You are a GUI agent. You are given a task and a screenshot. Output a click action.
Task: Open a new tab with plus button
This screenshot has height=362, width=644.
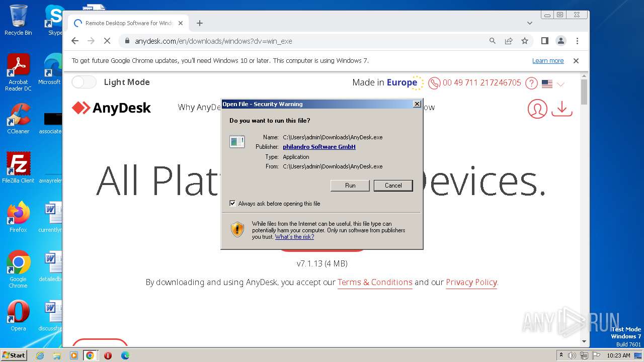click(x=200, y=23)
